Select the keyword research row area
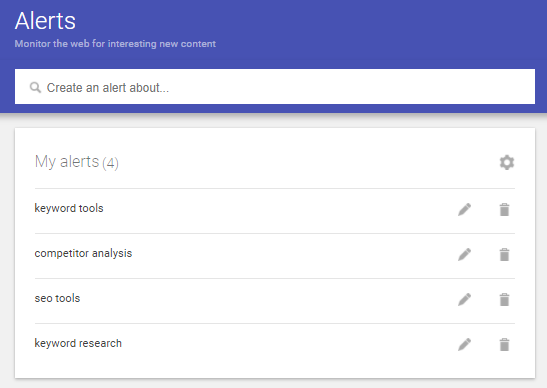Viewport: 547px width, 388px height. 275,346
